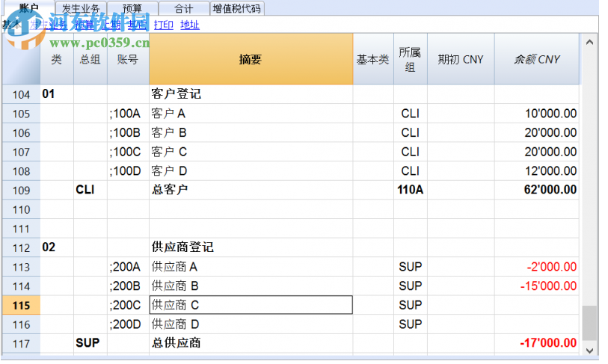Select row header 109
The height and width of the screenshot is (364, 608).
tap(22, 191)
